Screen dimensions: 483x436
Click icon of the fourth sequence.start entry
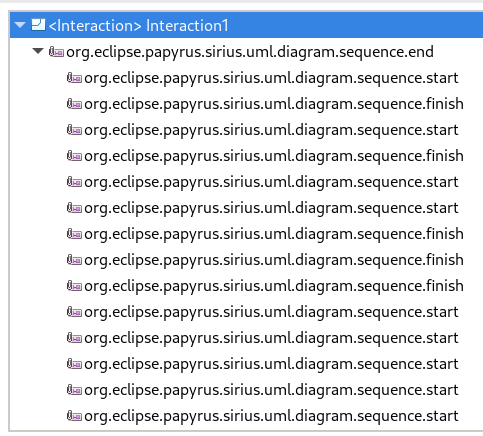pos(74,208)
